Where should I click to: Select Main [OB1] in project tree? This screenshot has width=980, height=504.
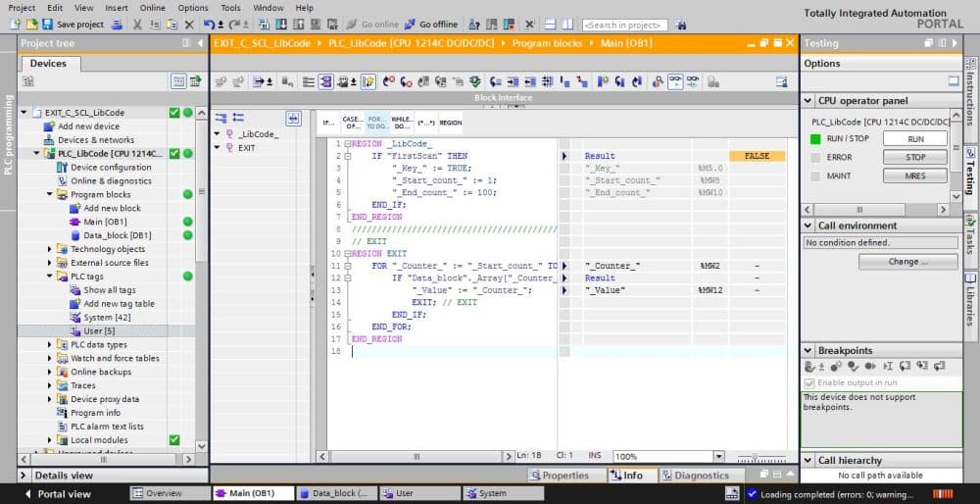click(105, 222)
